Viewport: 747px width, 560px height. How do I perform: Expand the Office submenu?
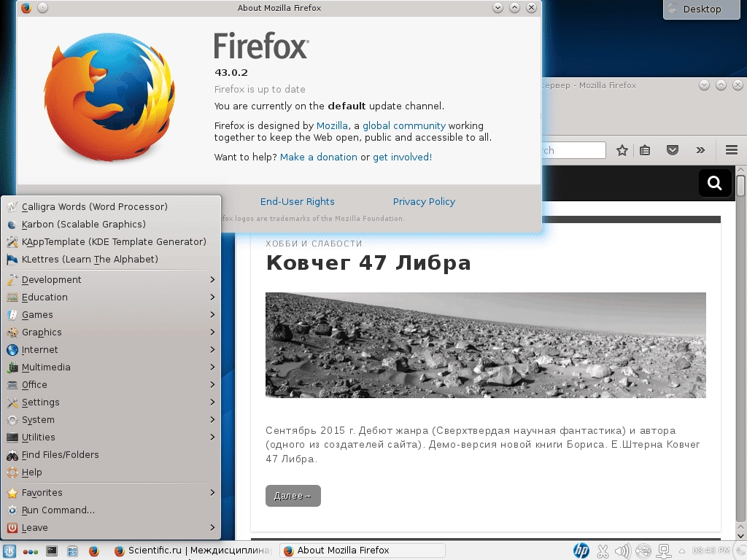coord(111,385)
